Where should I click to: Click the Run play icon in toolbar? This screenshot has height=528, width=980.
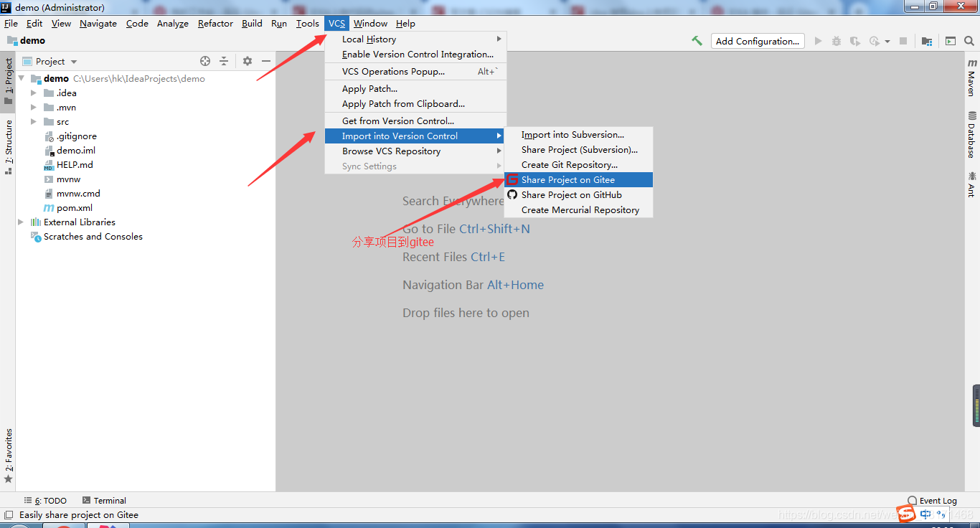818,41
